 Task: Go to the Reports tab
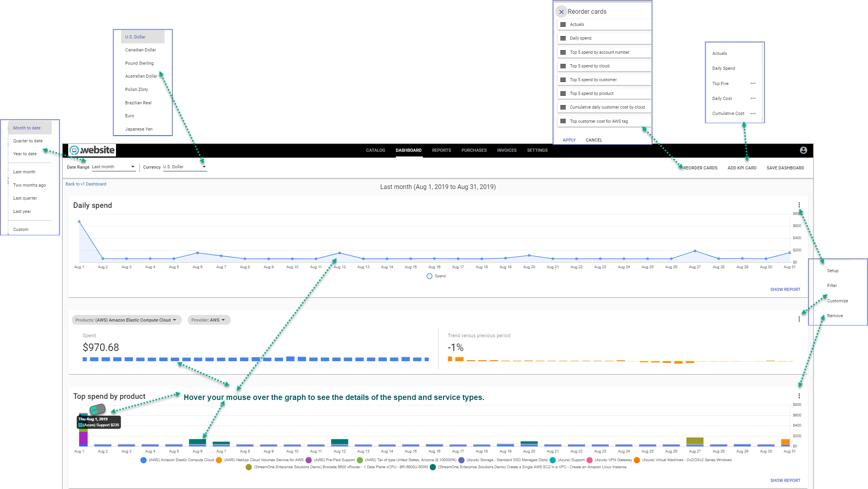441,150
